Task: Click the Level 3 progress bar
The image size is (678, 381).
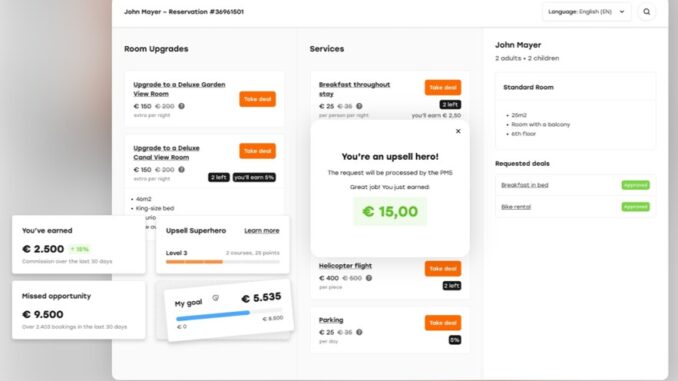Action: [223, 262]
